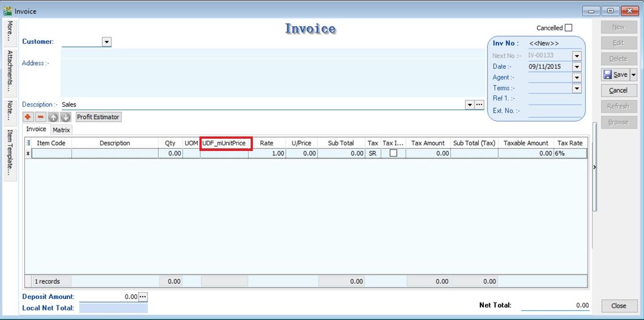Open the Agent dropdown list
Viewport: 644px width, 320px height.
577,78
